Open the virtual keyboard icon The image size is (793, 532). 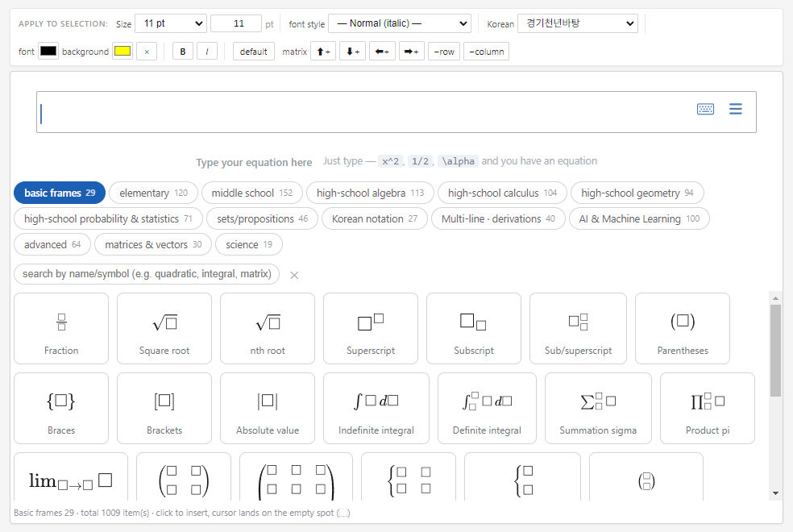pyautogui.click(x=705, y=109)
